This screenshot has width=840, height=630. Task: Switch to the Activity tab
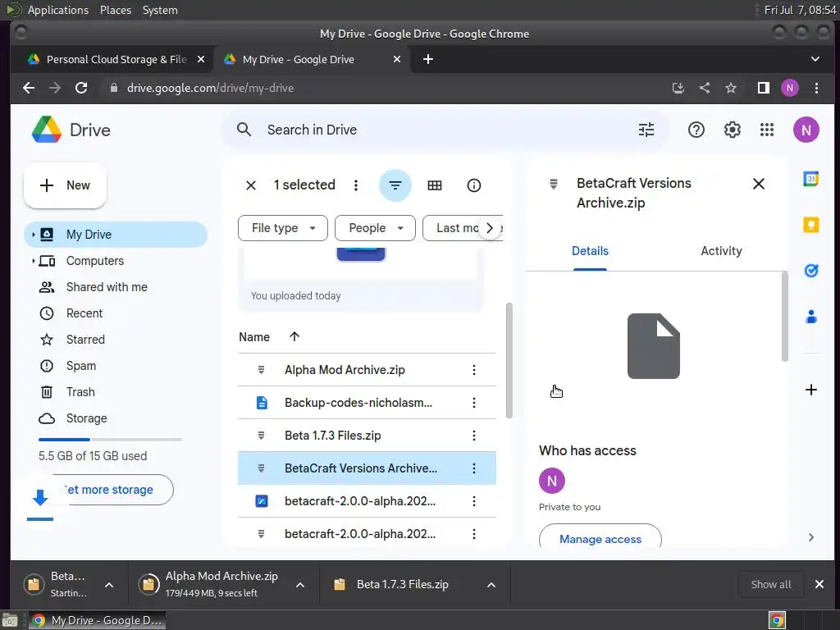click(x=721, y=251)
